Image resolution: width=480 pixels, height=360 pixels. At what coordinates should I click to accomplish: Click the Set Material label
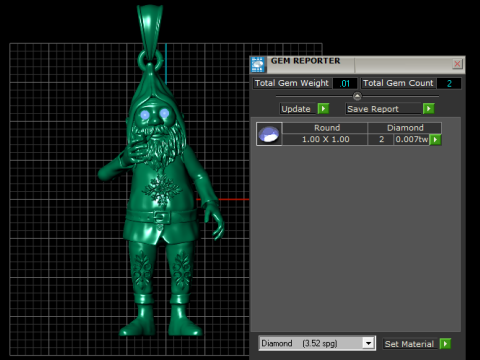pos(410,344)
